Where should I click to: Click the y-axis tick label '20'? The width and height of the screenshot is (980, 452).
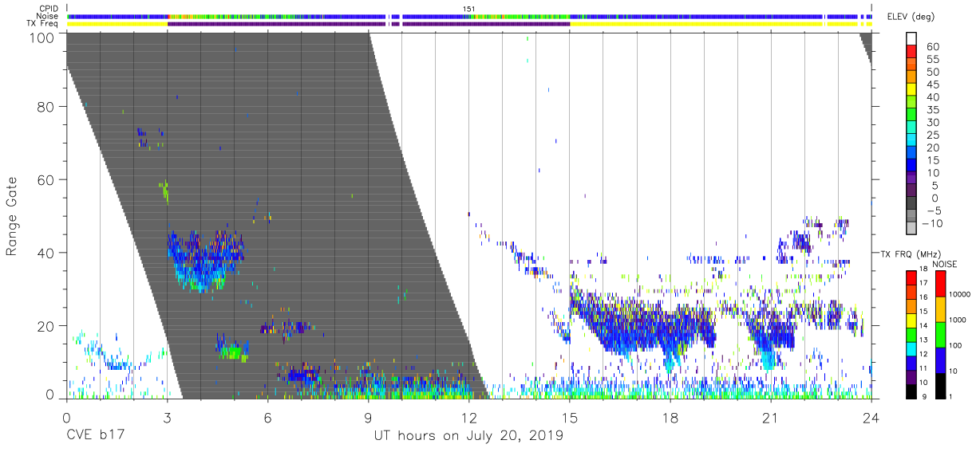[x=46, y=326]
